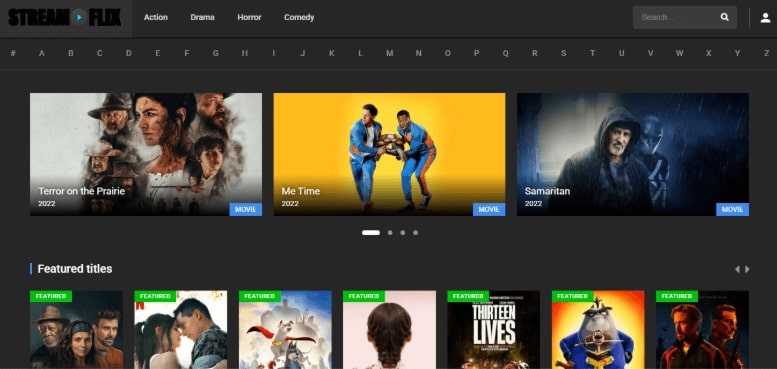Go to third carousel slide dot
Image resolution: width=777 pixels, height=369 pixels.
coord(402,232)
